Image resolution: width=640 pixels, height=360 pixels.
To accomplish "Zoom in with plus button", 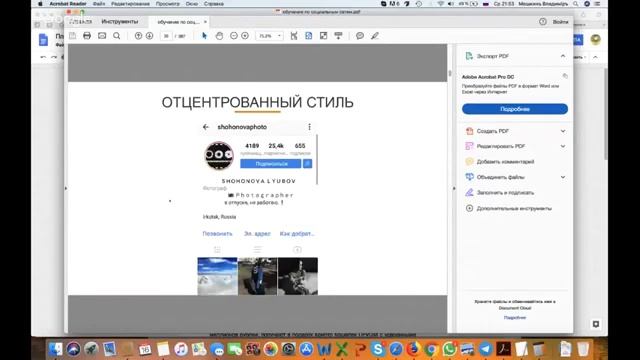I will 245,36.
